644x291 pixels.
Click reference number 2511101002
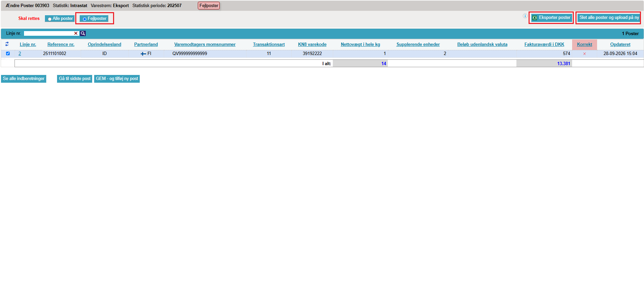[x=55, y=54]
